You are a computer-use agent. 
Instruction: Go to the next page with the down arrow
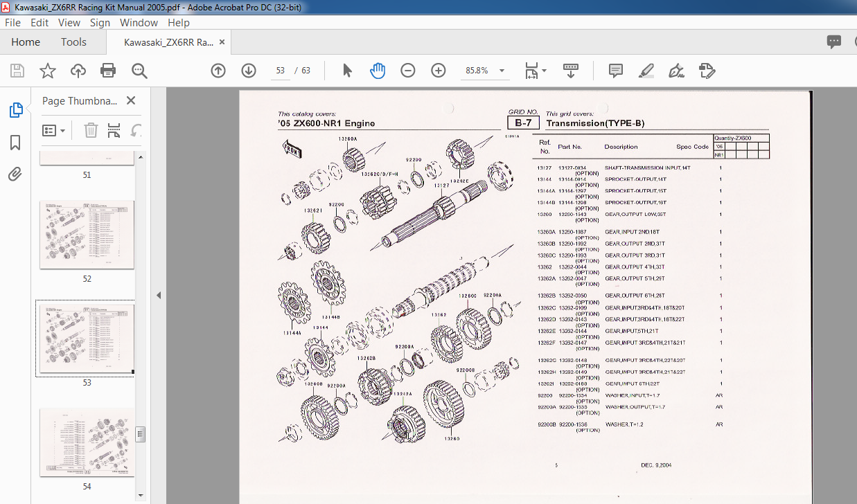pos(249,71)
